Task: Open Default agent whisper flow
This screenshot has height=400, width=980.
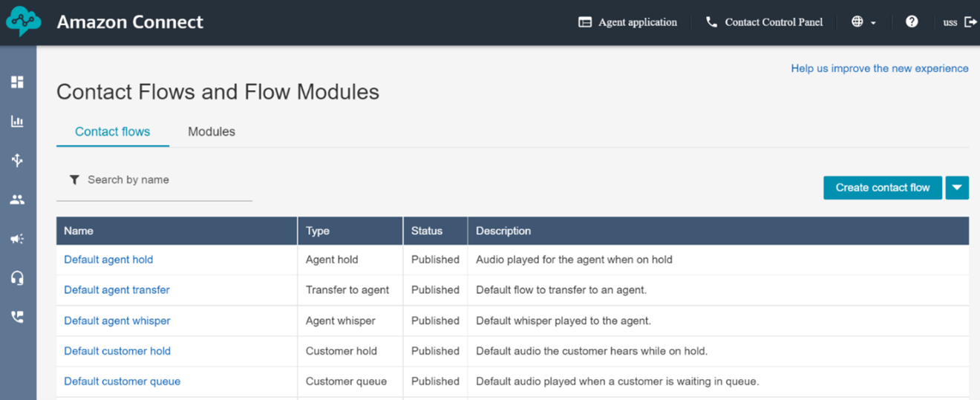Action: click(117, 321)
